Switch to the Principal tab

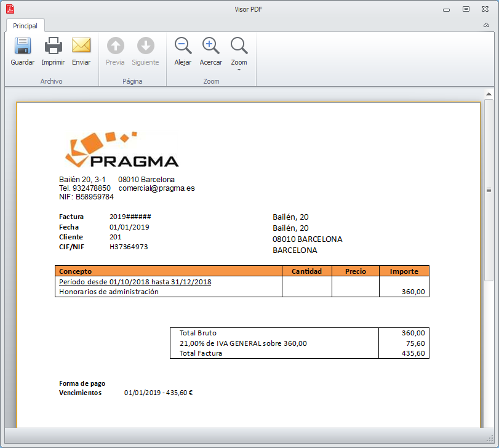[x=25, y=26]
